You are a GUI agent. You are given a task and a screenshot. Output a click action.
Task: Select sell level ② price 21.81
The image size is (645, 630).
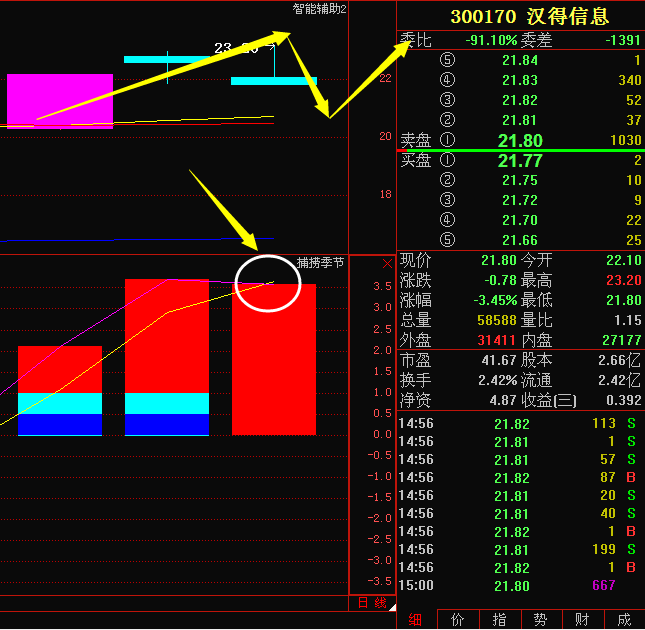point(520,120)
